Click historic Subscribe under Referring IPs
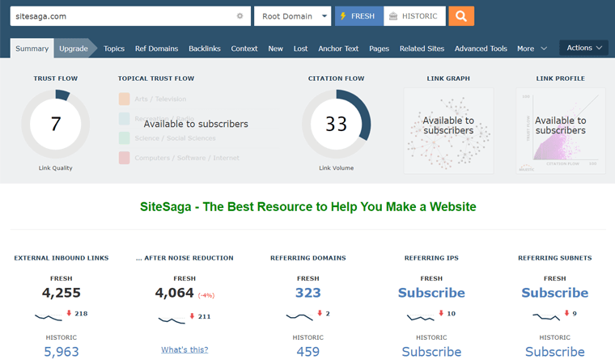 click(431, 352)
